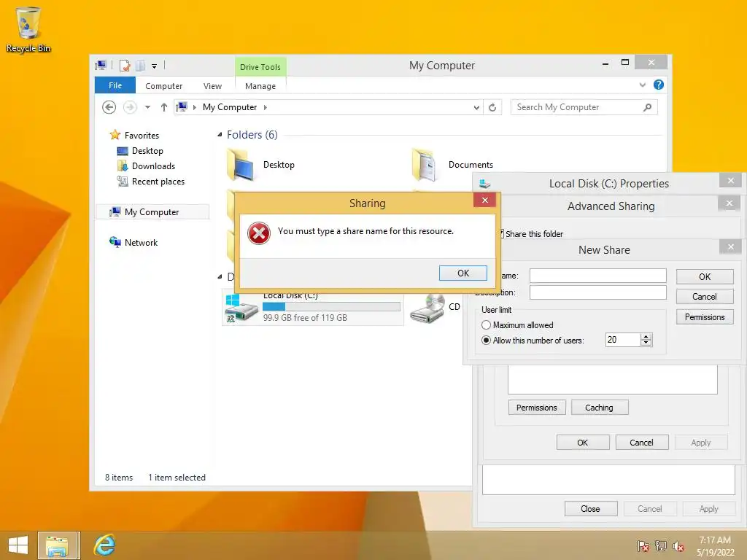Image resolution: width=747 pixels, height=560 pixels.
Task: Click Cancel in the Advanced Sharing dialog
Action: 642,443
